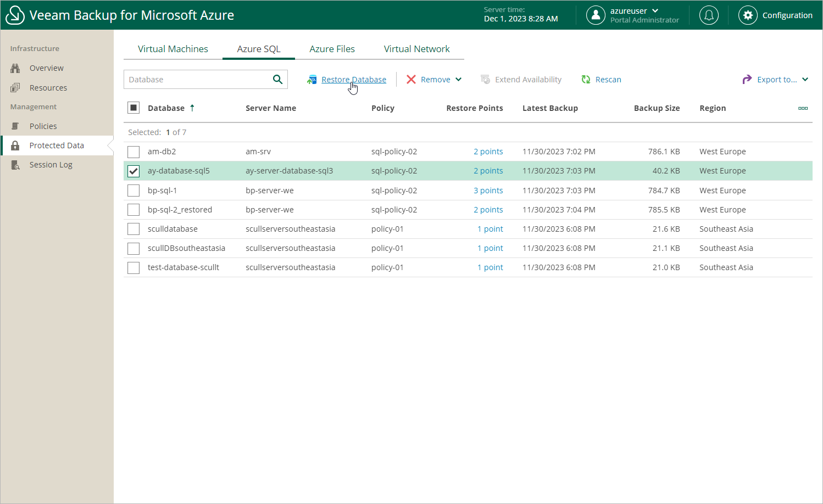Expand the azureuser account dropdown
The height and width of the screenshot is (504, 823).
coord(655,11)
